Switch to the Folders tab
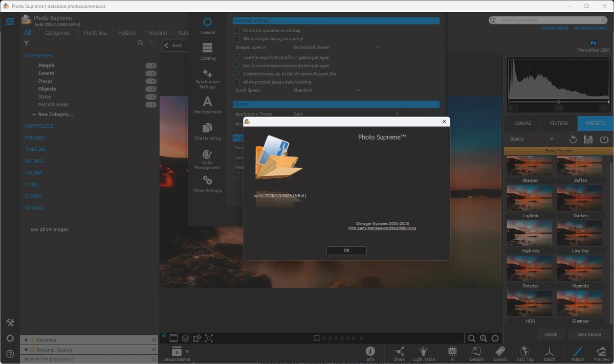 [127, 33]
